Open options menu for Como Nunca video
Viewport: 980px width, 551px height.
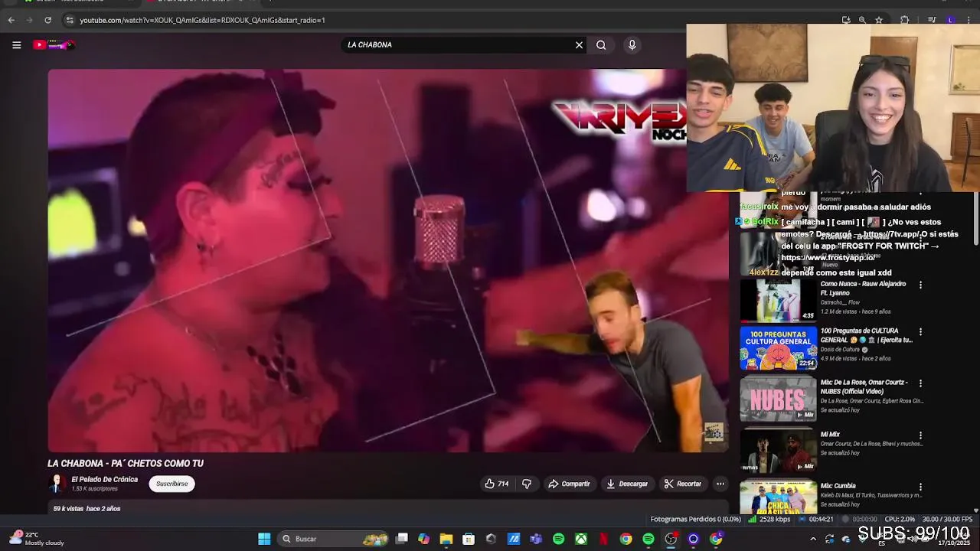click(x=920, y=285)
